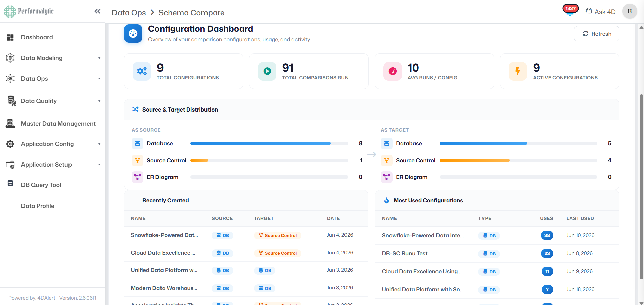
Task: Click the Avg Runs per Config icon
Action: tap(393, 71)
